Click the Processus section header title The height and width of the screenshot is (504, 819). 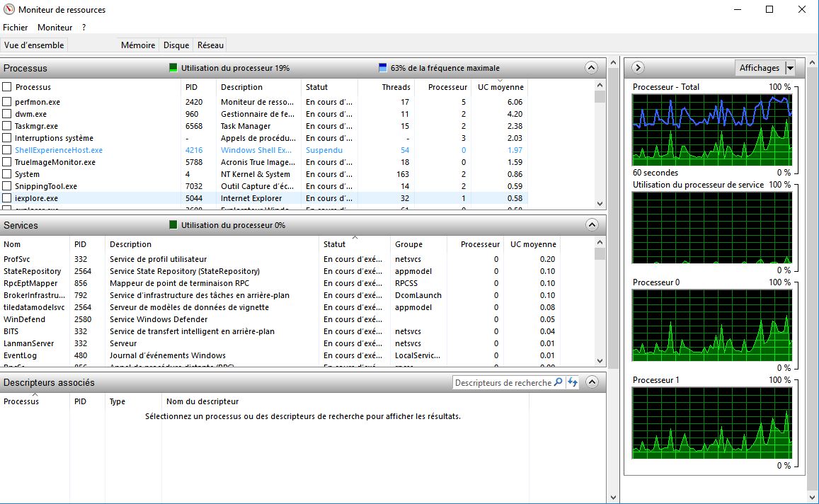(x=25, y=68)
